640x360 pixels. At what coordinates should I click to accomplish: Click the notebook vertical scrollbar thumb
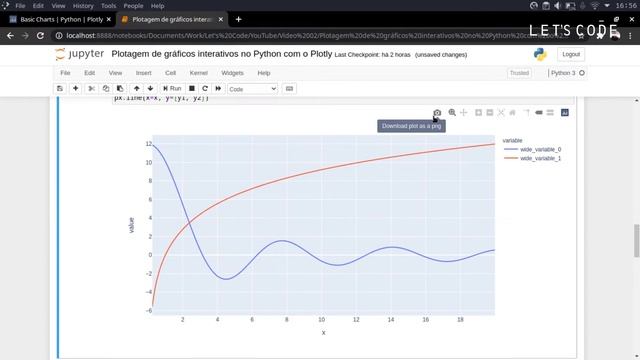point(637,241)
